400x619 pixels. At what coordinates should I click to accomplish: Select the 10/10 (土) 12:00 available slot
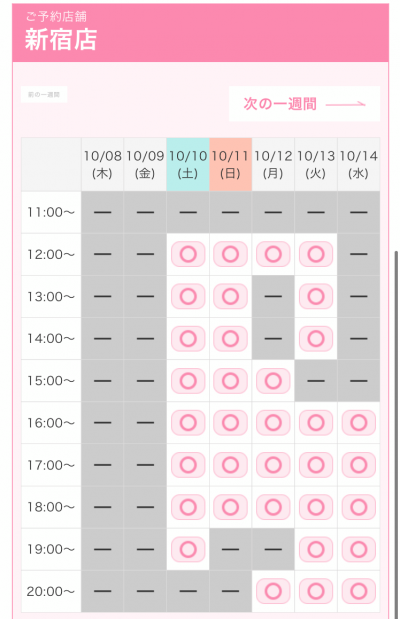click(x=188, y=254)
